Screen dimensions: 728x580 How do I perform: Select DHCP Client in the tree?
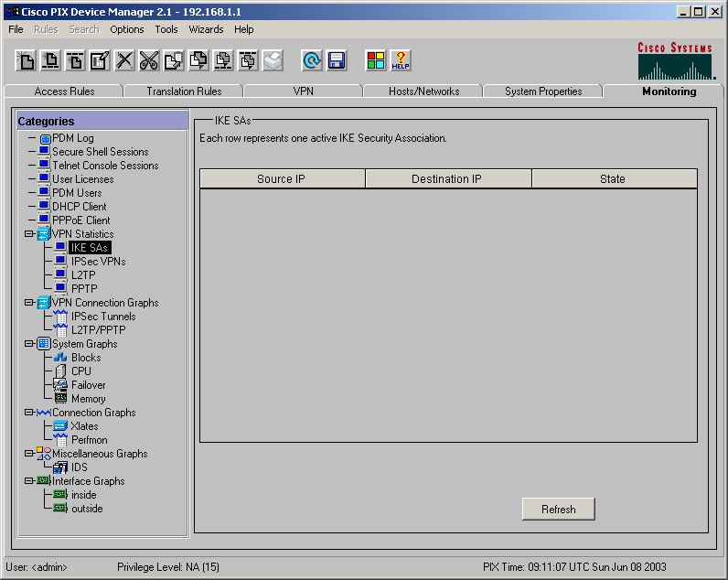pos(80,207)
